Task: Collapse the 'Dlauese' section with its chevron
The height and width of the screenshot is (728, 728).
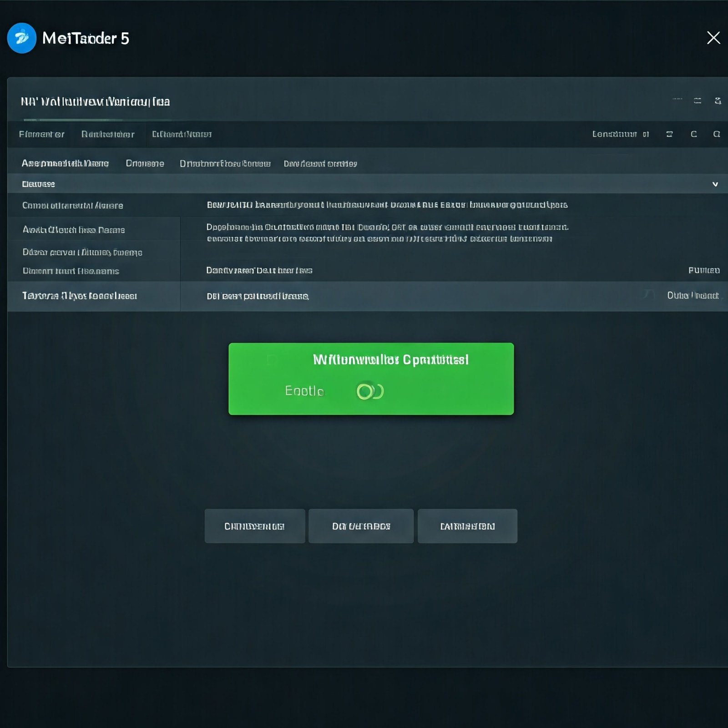Action: point(715,184)
